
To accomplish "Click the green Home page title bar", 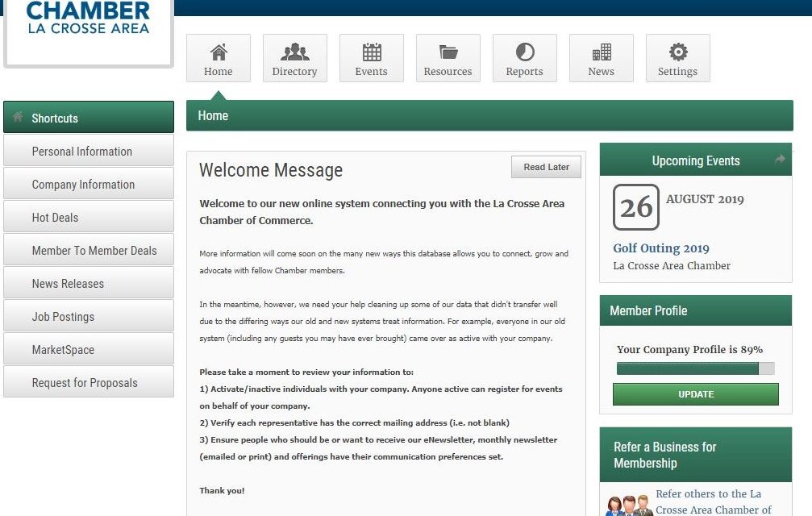I will coord(489,115).
